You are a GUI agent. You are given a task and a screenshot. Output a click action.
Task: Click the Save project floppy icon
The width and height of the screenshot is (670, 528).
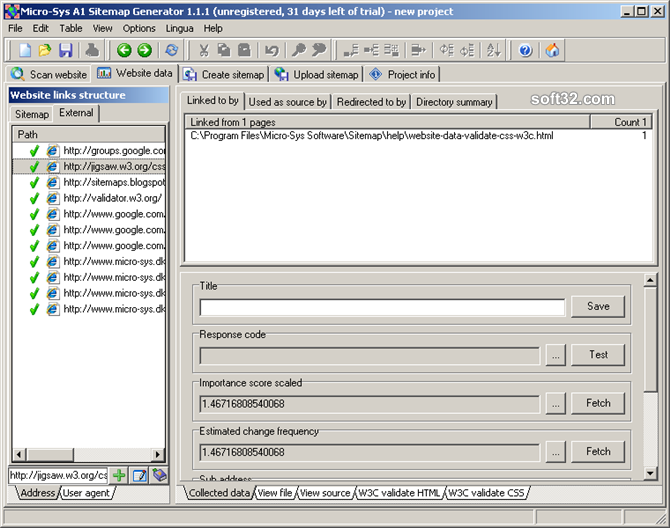click(65, 50)
